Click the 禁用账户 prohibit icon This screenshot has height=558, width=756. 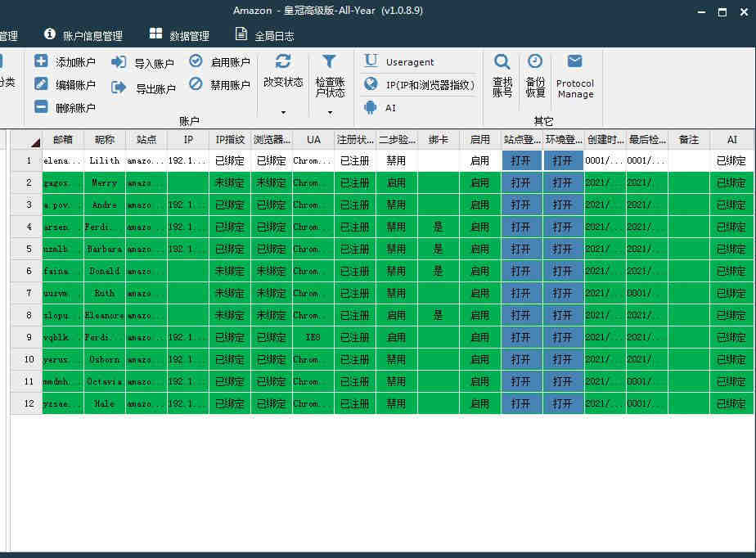coord(196,84)
